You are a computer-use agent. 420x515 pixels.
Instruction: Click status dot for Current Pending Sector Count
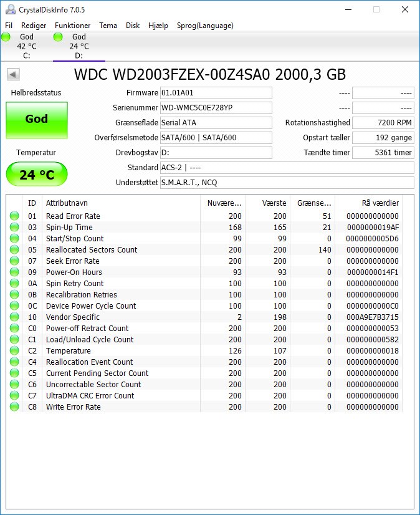(x=14, y=373)
